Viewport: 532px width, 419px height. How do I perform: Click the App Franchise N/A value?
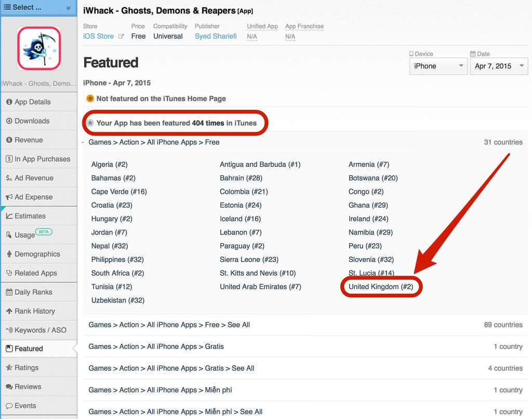click(x=290, y=37)
